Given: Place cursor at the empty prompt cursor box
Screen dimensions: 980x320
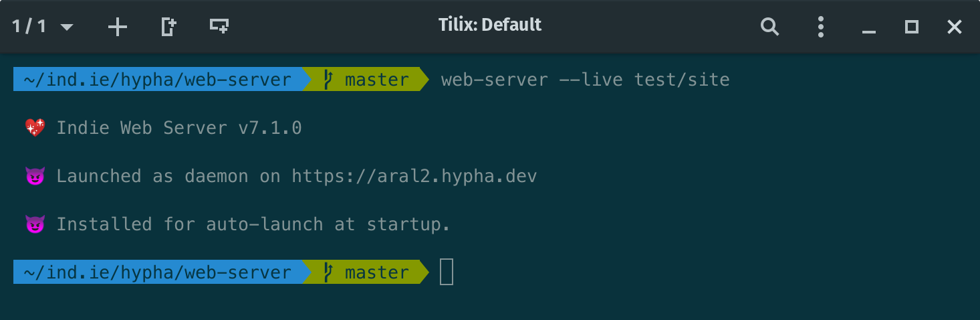Looking at the screenshot, I should coord(447,272).
